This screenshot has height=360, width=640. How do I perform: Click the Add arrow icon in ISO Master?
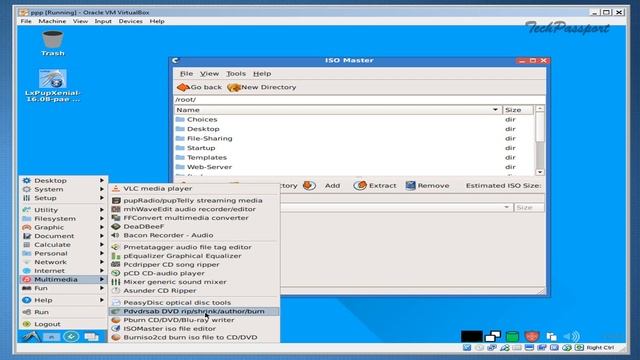[309, 185]
